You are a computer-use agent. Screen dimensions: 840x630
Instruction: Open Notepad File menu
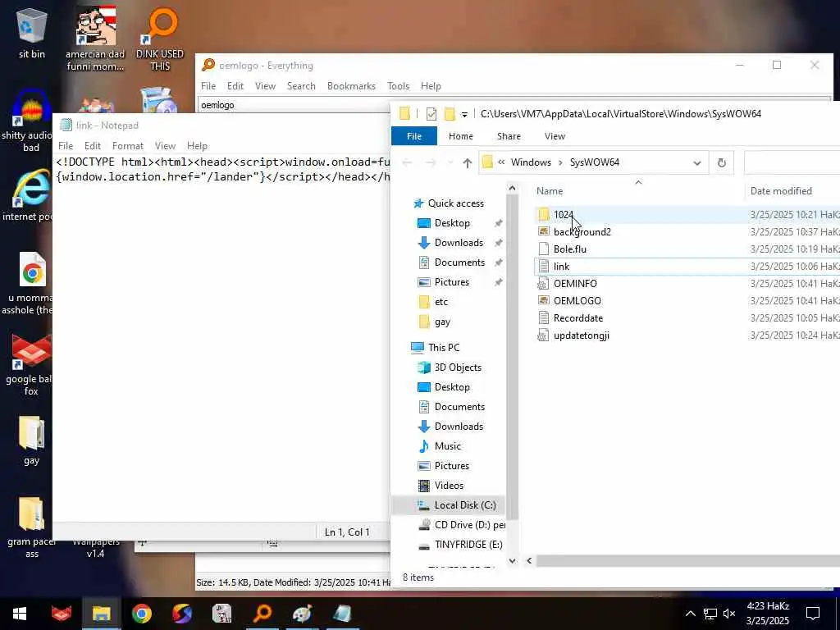pyautogui.click(x=66, y=146)
